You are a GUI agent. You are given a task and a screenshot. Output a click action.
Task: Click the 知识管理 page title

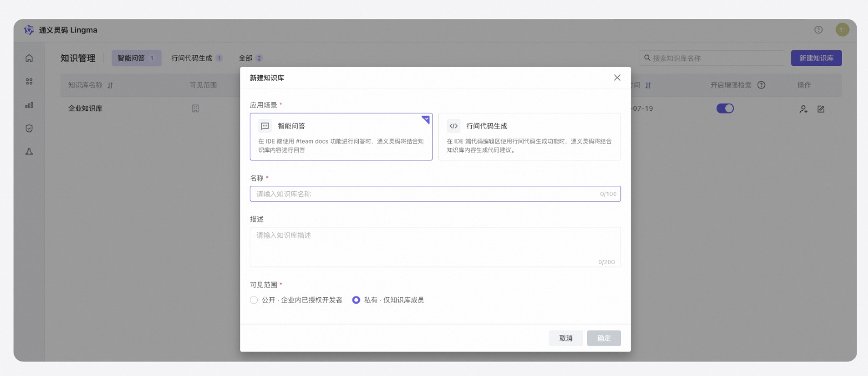pos(78,58)
